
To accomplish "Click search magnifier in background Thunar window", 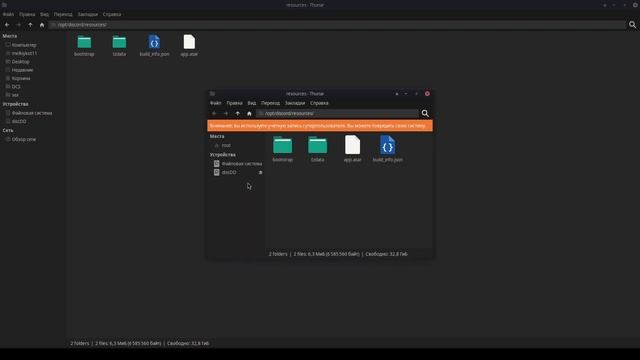I will (x=632, y=25).
